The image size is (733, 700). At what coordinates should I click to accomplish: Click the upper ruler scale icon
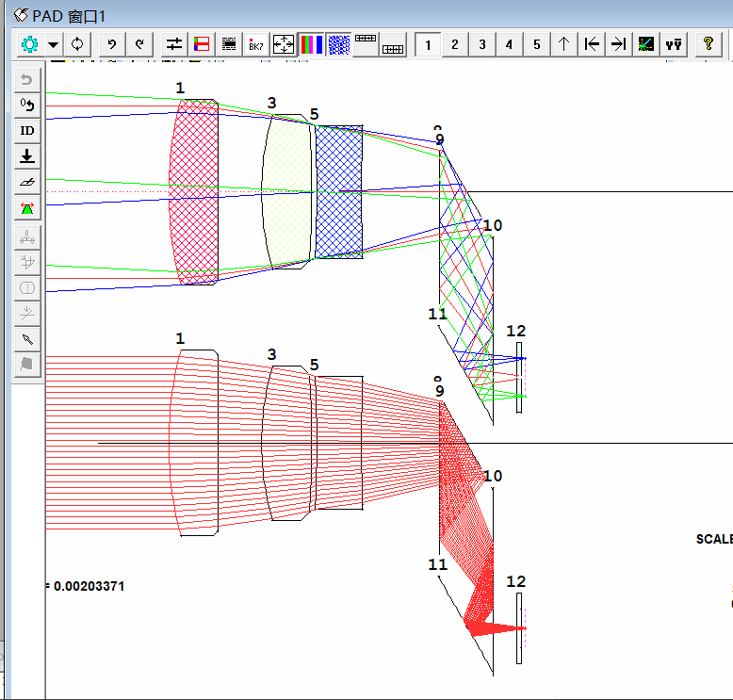[366, 44]
